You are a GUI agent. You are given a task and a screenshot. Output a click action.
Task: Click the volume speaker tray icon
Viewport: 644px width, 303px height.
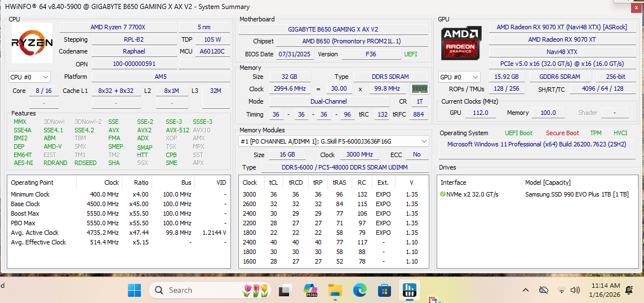pyautogui.click(x=575, y=290)
